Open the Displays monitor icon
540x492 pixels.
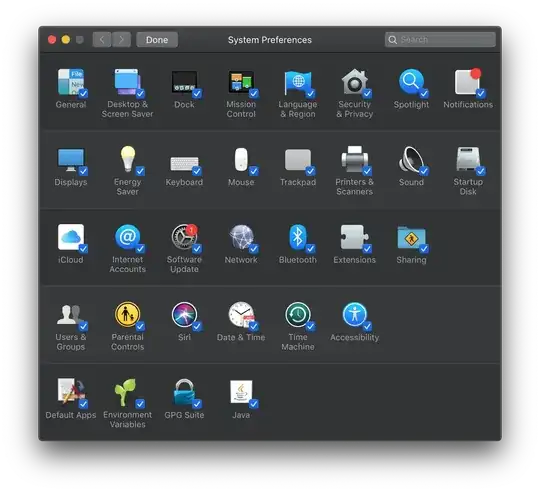71,160
